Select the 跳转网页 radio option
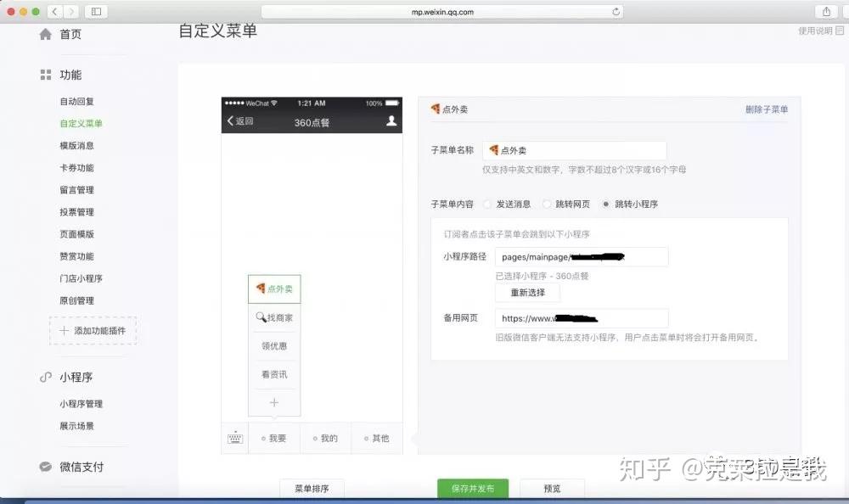Image resolution: width=849 pixels, height=504 pixels. pos(546,204)
